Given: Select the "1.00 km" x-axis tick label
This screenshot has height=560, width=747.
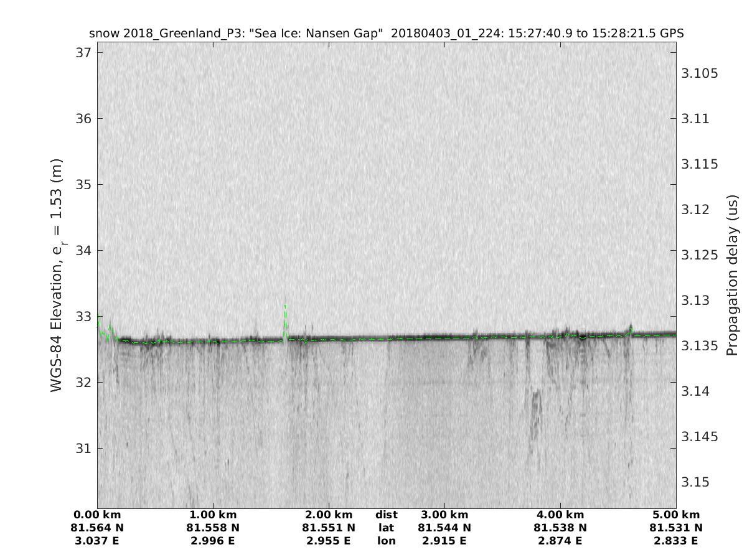Looking at the screenshot, I should (213, 515).
